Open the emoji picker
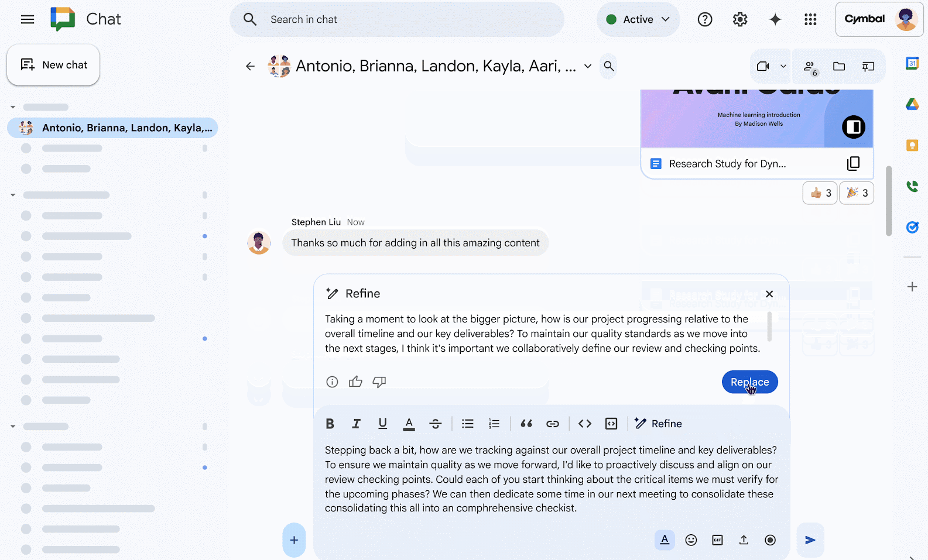 (691, 540)
